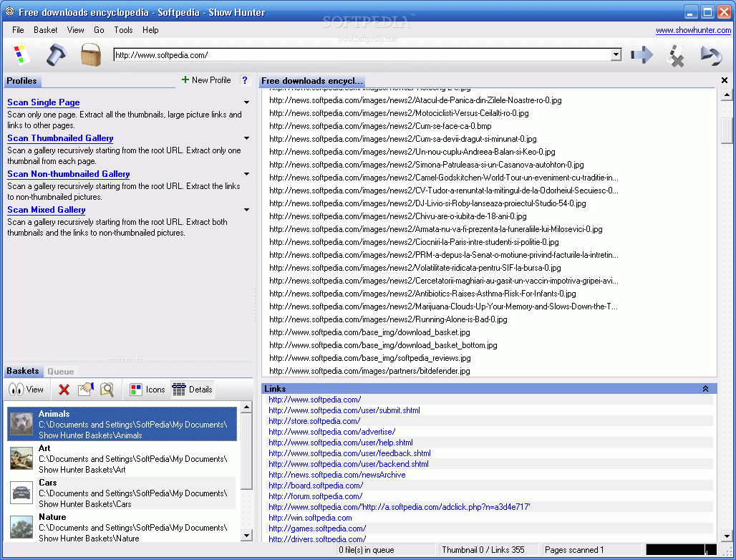Open the Basket menu

[46, 29]
